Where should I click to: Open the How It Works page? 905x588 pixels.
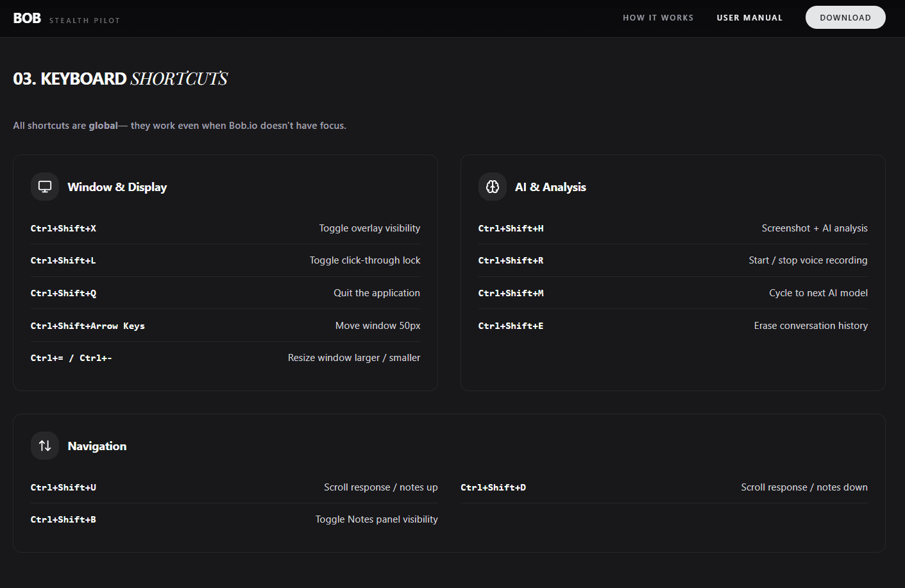tap(658, 18)
